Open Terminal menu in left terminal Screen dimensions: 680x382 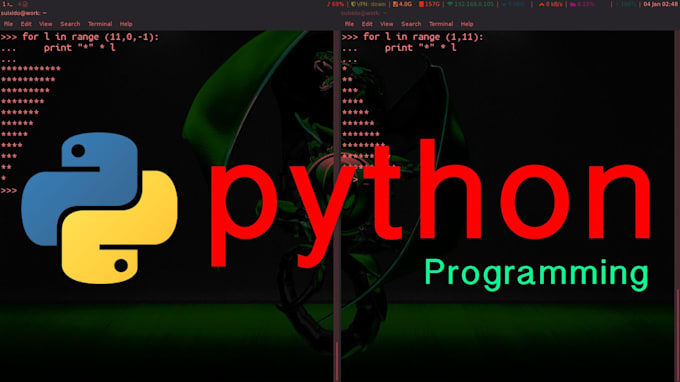(100, 24)
